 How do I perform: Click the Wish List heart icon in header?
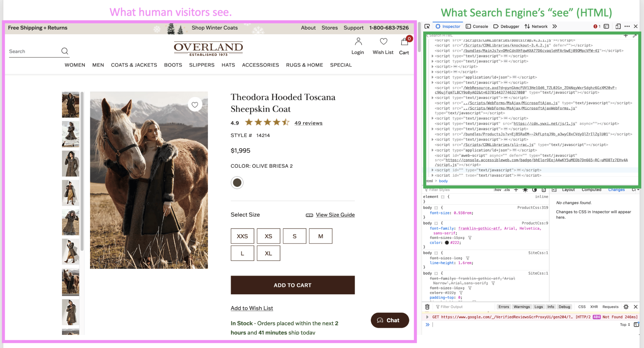[383, 41]
